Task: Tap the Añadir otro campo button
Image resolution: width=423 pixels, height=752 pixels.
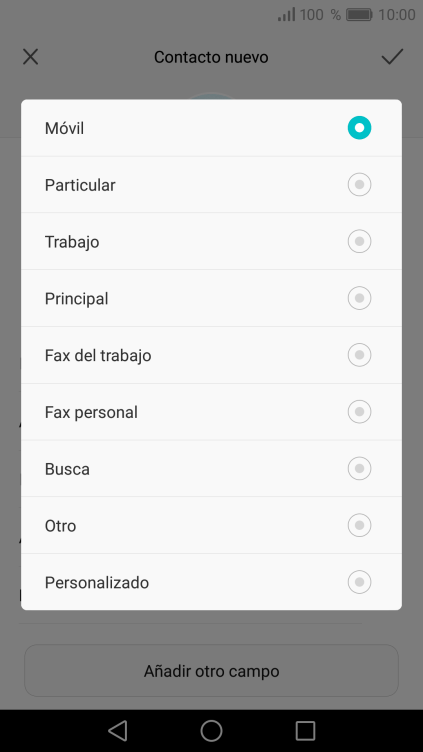Action: coord(212,670)
